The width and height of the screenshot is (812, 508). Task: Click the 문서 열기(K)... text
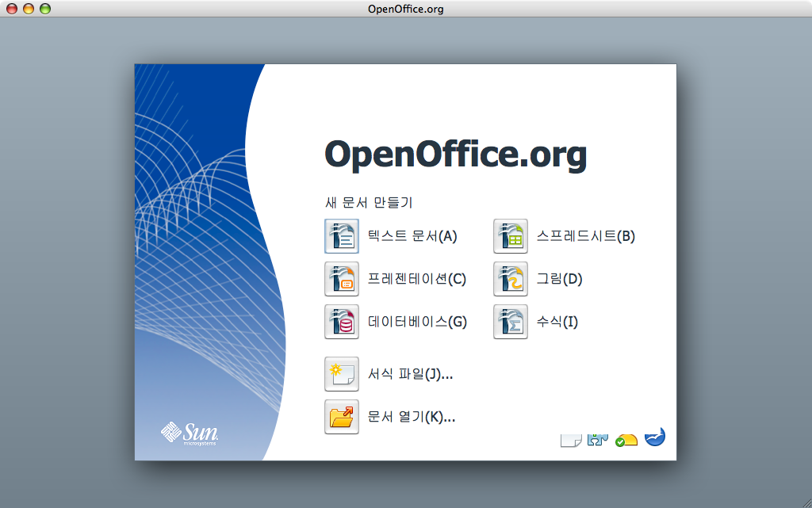412,417
